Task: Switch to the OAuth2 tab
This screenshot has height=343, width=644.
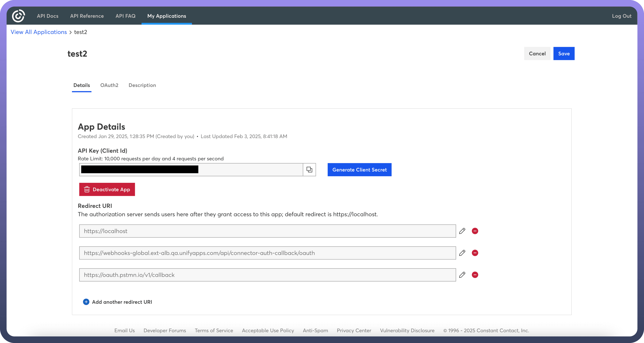Action: pos(109,85)
